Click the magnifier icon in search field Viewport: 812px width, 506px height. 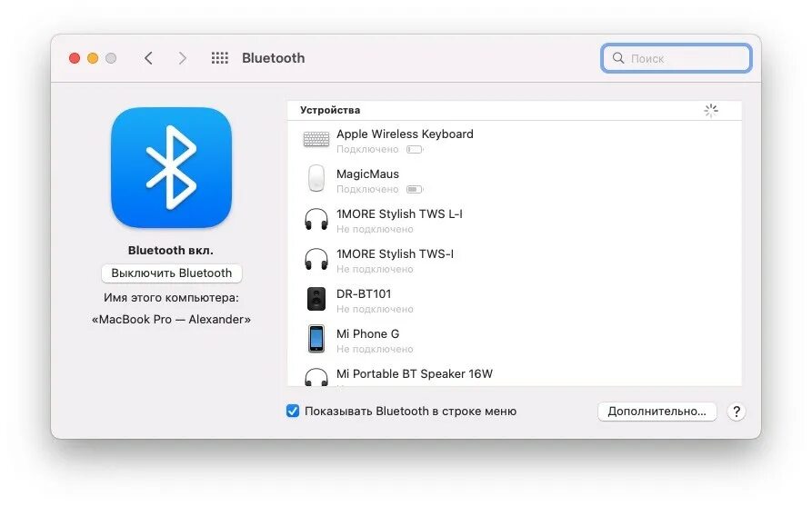click(x=618, y=58)
